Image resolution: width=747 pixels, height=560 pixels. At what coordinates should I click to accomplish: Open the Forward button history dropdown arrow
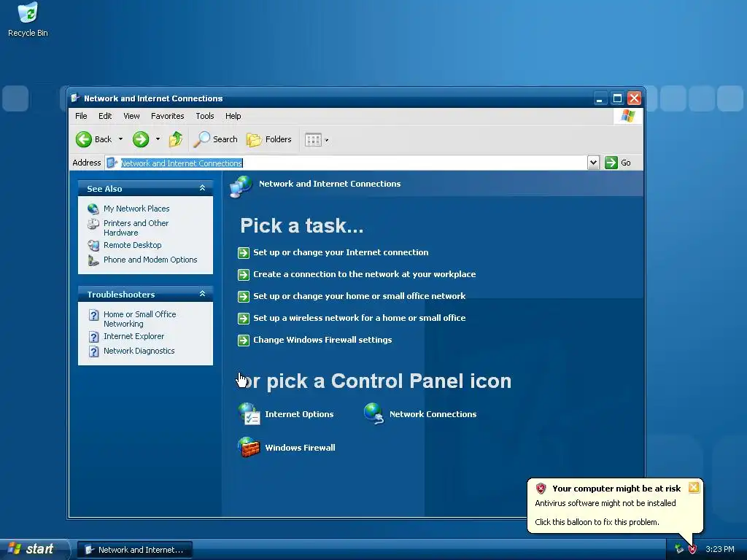point(158,139)
